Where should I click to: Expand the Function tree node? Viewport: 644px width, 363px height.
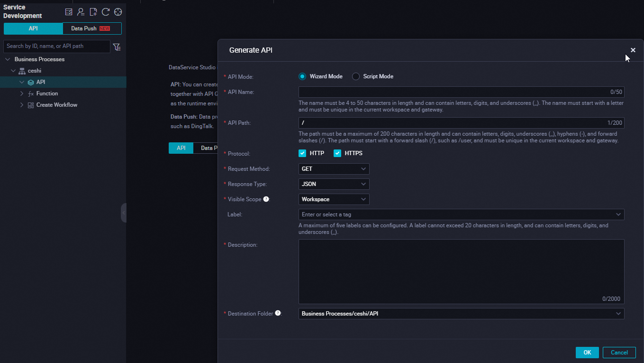click(21, 93)
